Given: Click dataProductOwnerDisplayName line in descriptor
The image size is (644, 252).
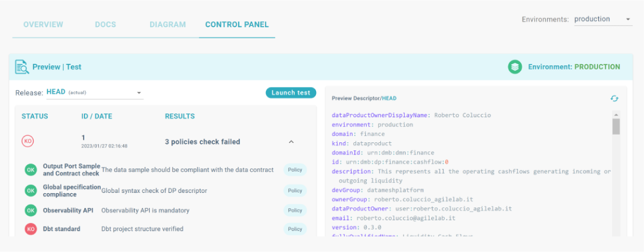Looking at the screenshot, I should click(411, 115).
